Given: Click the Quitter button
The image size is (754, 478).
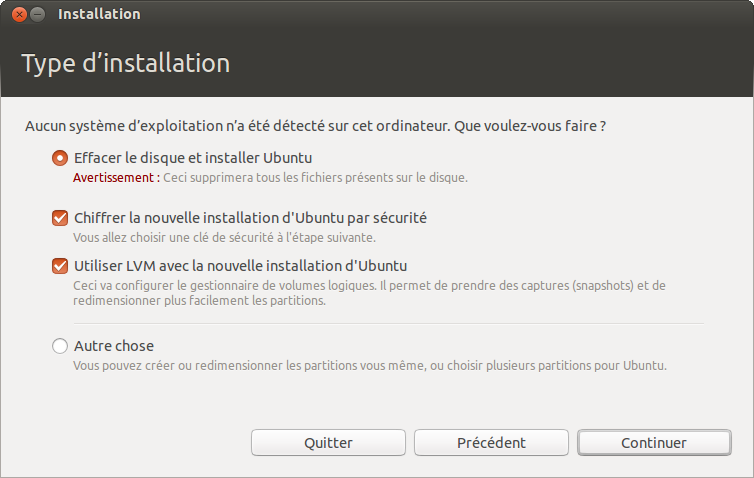Looking at the screenshot, I should 328,442.
